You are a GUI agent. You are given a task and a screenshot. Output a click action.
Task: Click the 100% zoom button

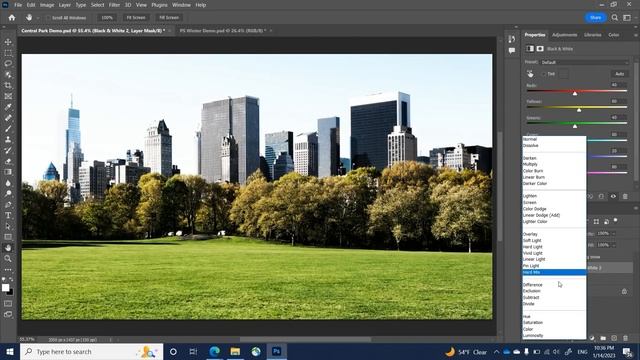point(107,18)
